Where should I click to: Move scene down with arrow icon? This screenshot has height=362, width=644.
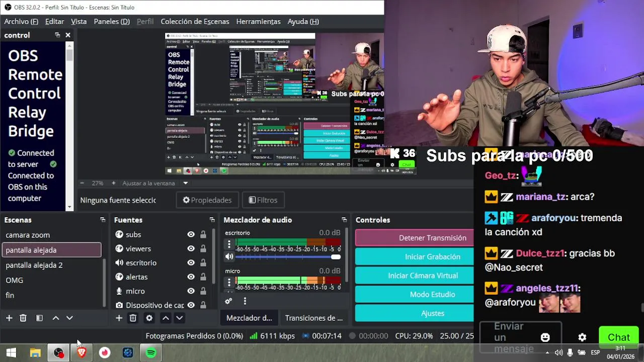coord(70,318)
